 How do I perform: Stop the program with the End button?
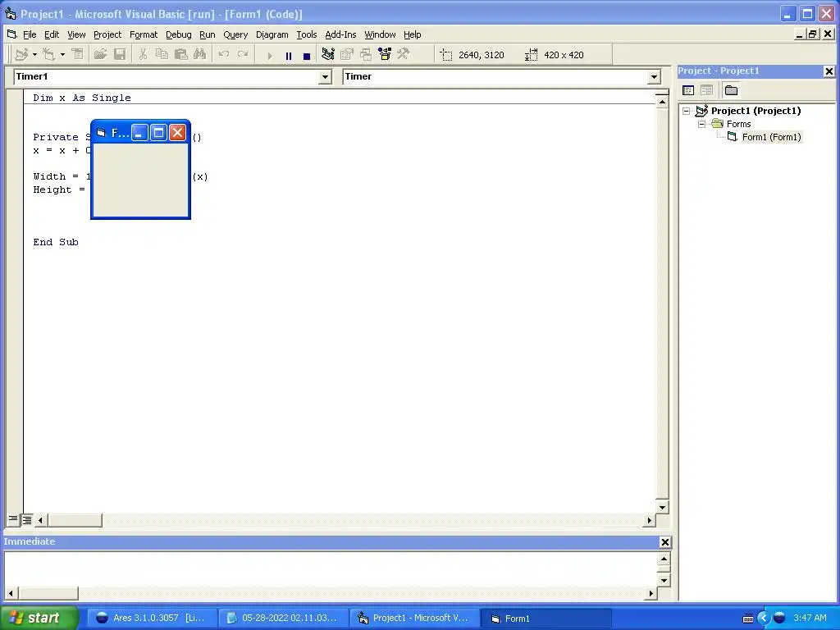point(307,56)
